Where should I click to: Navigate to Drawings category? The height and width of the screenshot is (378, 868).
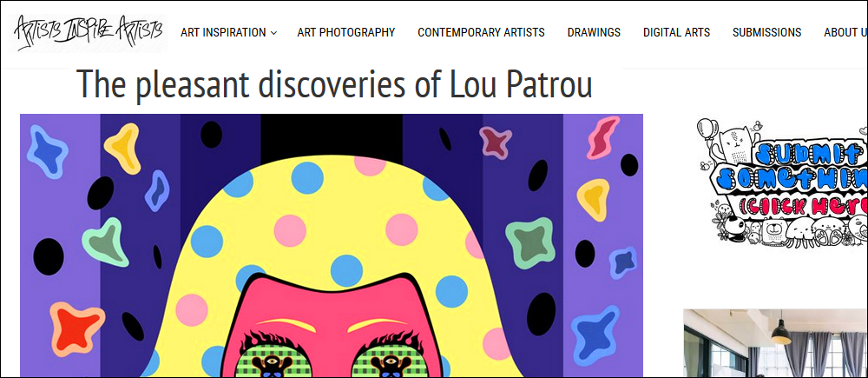(594, 33)
